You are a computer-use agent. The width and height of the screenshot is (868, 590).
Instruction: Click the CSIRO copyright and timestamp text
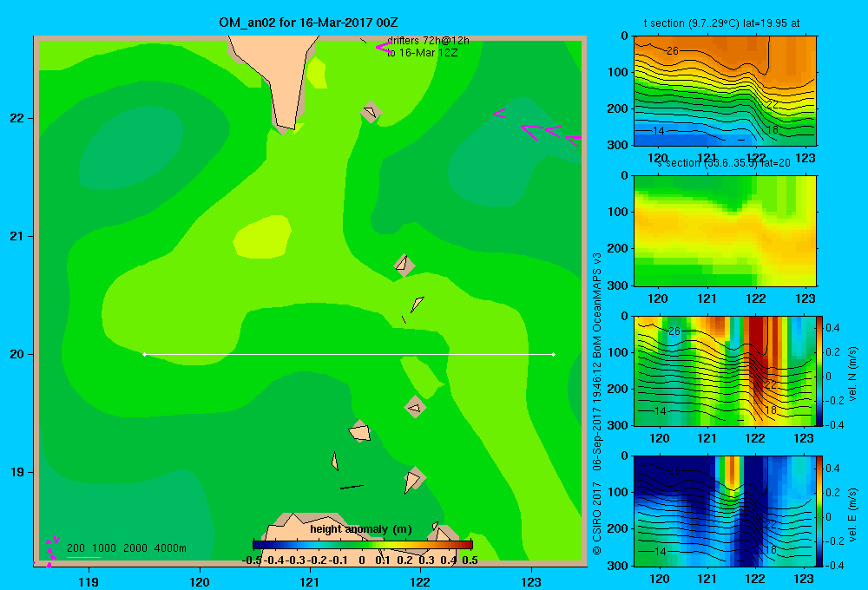597,404
